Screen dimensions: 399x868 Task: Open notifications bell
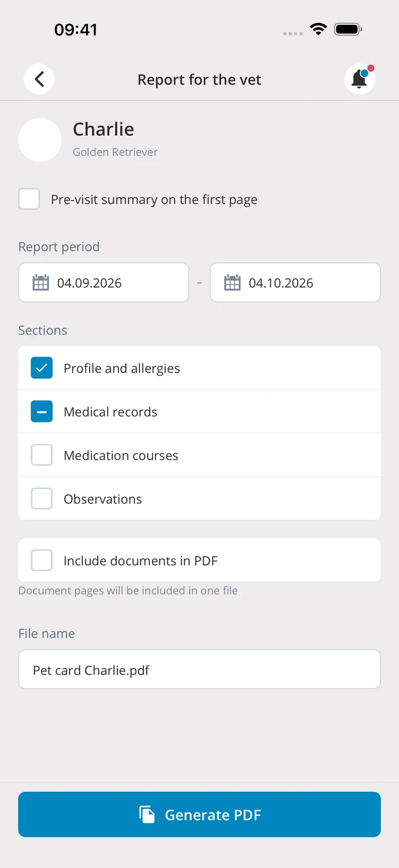point(360,79)
